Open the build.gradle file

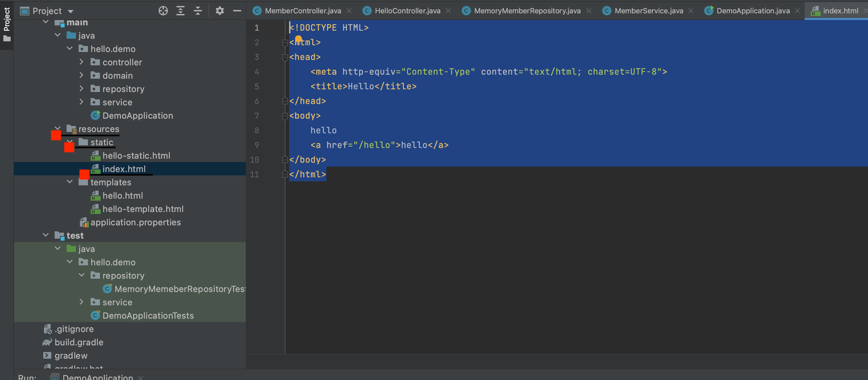click(x=79, y=342)
